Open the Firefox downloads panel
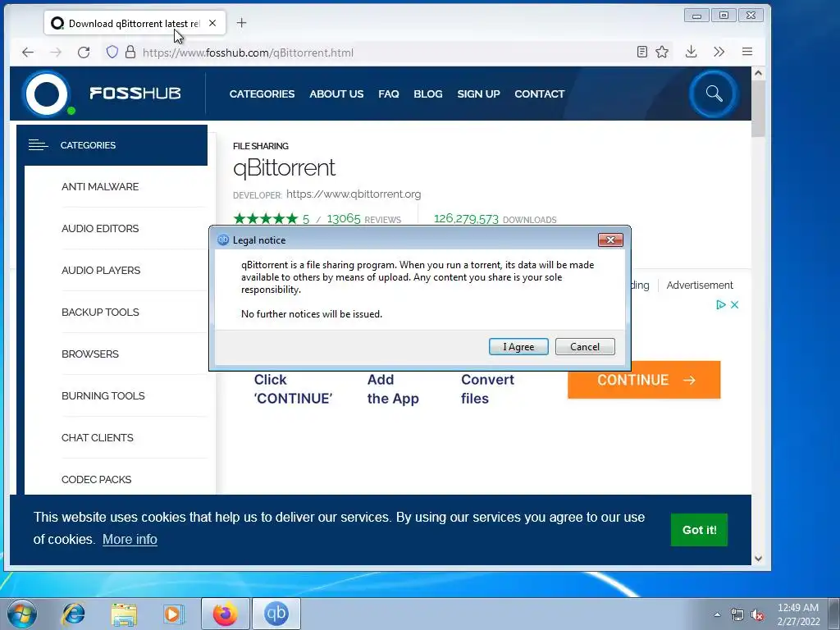The width and height of the screenshot is (840, 630). [x=691, y=52]
